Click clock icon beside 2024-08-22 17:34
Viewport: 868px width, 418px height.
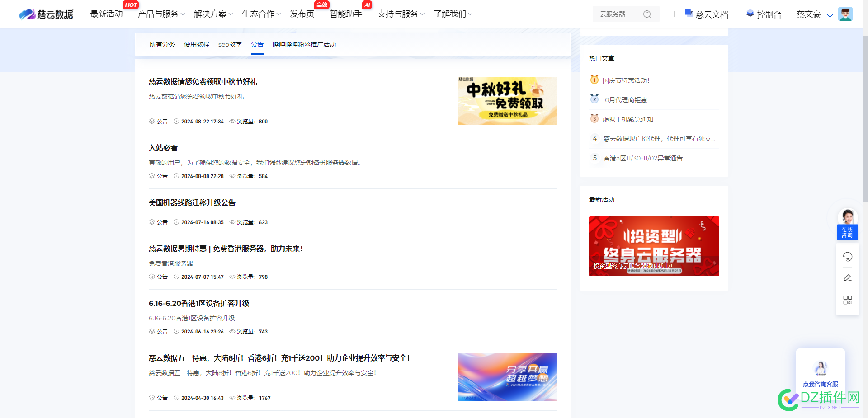[176, 121]
